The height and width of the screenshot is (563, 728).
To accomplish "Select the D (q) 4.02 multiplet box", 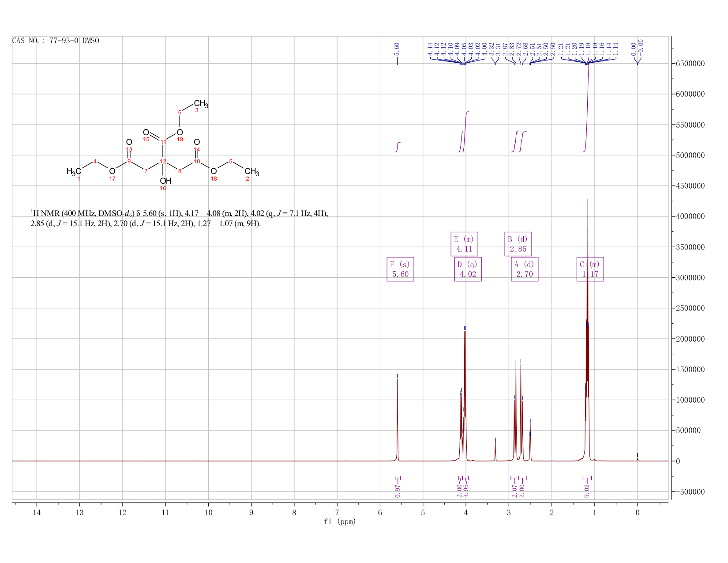I will pyautogui.click(x=468, y=269).
